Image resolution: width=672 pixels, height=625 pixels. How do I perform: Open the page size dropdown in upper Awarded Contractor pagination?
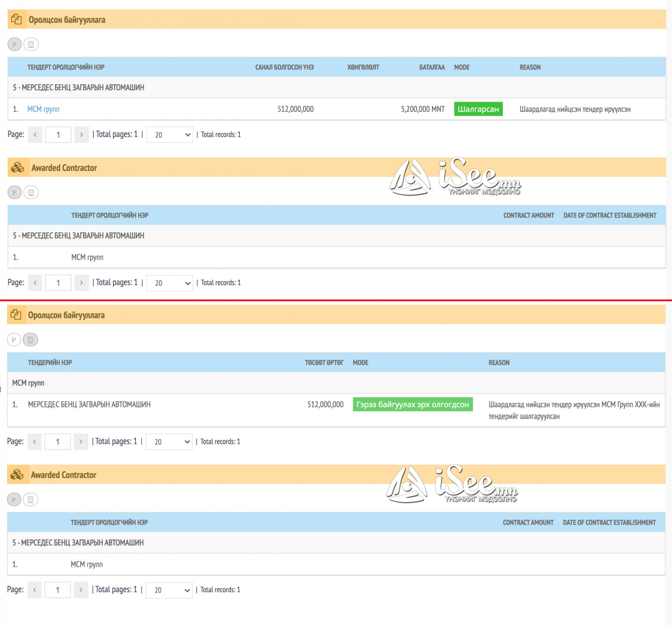click(170, 283)
